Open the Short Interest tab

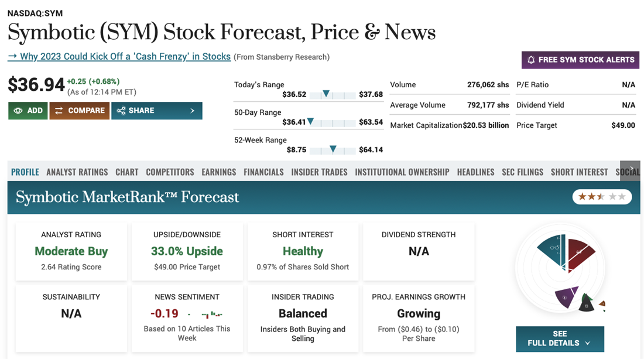coord(579,172)
